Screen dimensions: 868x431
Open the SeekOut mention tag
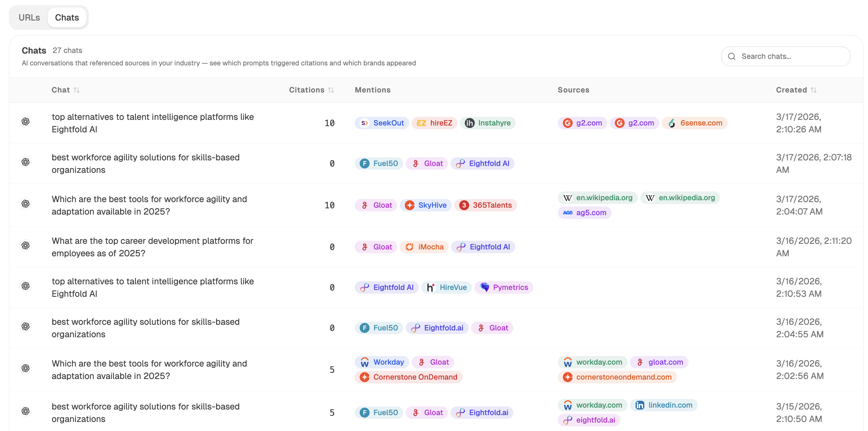(x=381, y=123)
